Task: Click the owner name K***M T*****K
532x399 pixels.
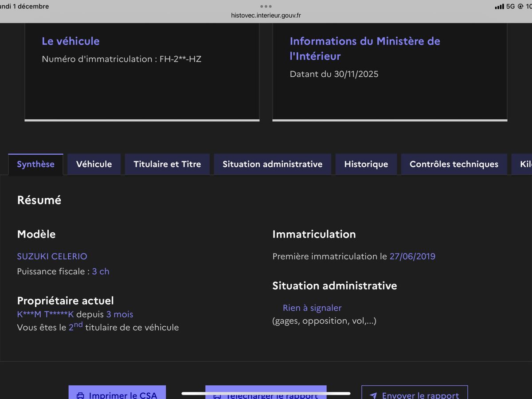Action: pyautogui.click(x=45, y=314)
